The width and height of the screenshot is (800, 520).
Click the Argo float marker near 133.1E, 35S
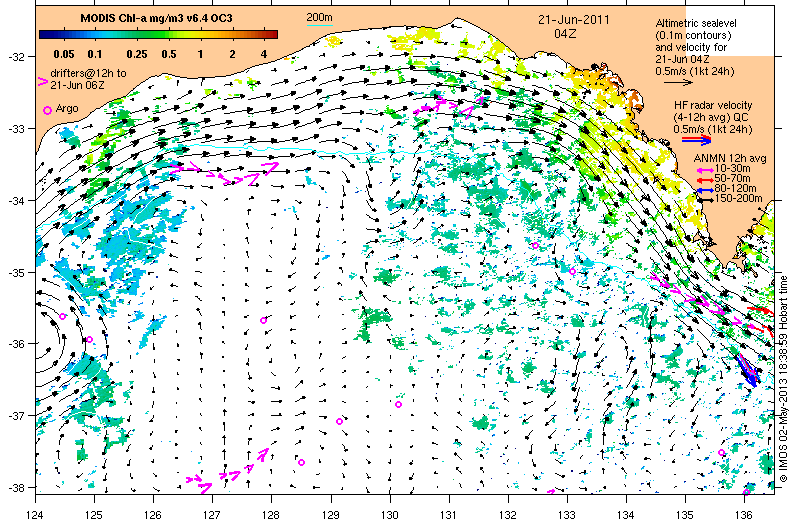(x=572, y=271)
